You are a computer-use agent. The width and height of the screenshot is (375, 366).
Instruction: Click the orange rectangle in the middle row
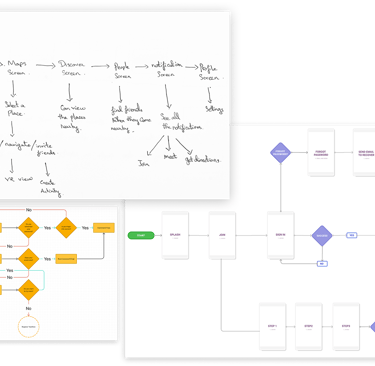click(66, 259)
